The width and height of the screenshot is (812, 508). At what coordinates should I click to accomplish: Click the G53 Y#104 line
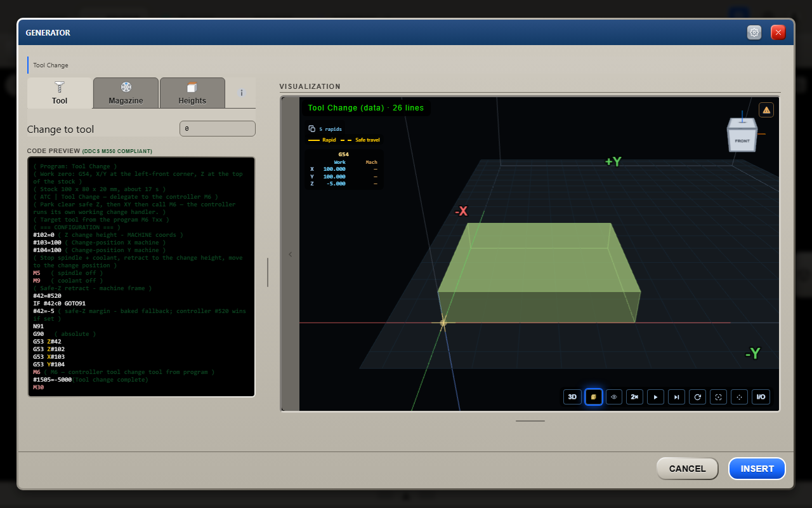(49, 364)
